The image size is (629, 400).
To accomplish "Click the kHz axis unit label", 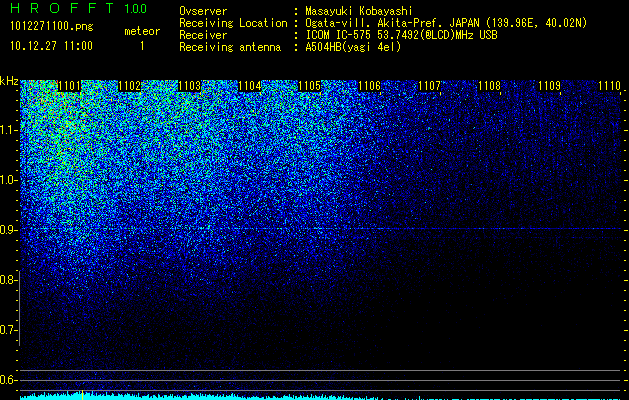I will tap(9, 81).
